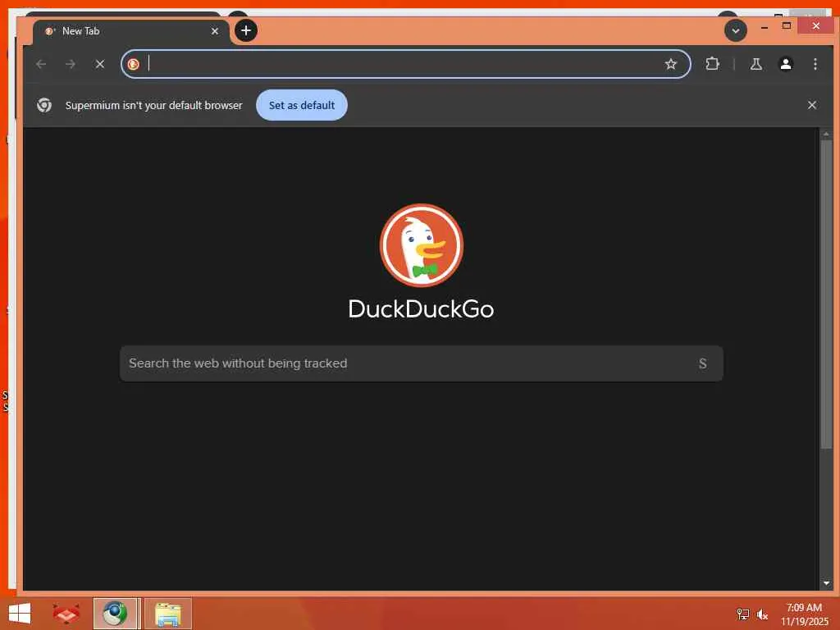Click the DuckDuckGo duck logo
Image resolution: width=840 pixels, height=630 pixels.
[421, 245]
